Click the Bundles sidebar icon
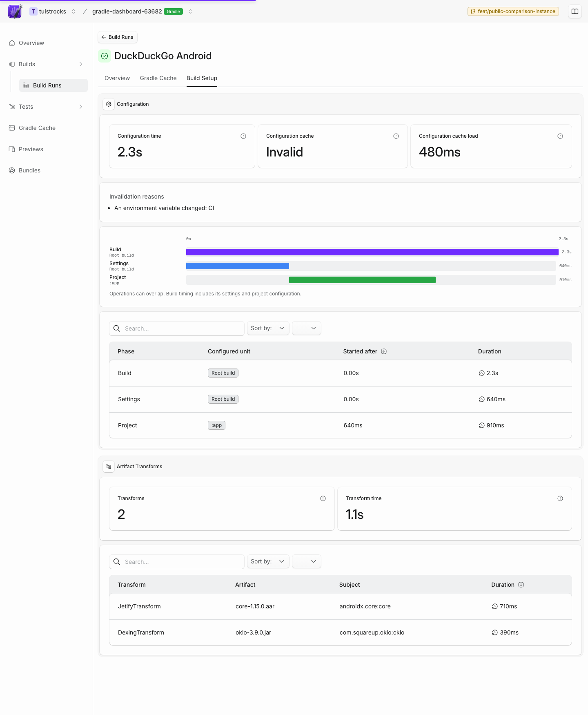The image size is (588, 715). click(x=12, y=170)
